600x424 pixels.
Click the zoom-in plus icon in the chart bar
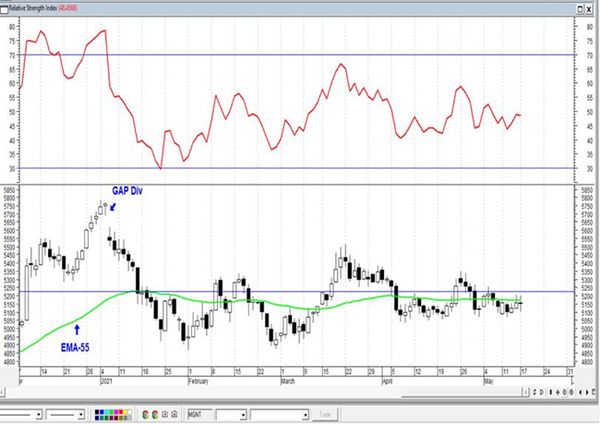[558, 392]
